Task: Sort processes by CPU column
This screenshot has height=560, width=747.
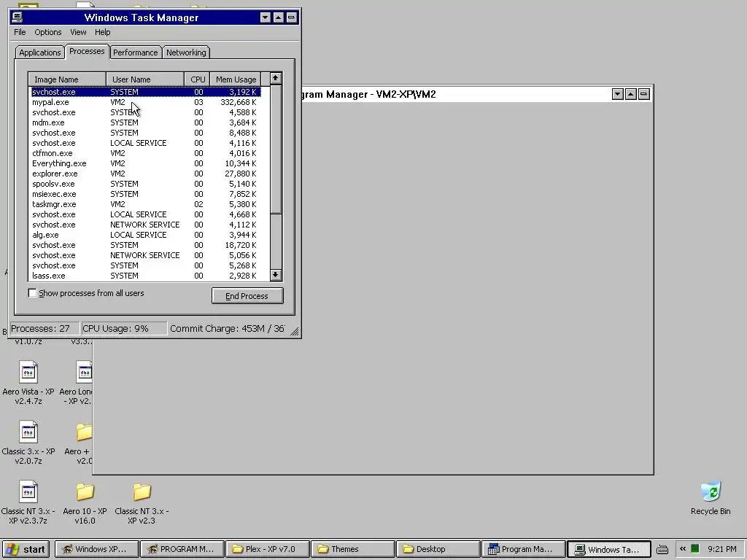Action: point(197,79)
